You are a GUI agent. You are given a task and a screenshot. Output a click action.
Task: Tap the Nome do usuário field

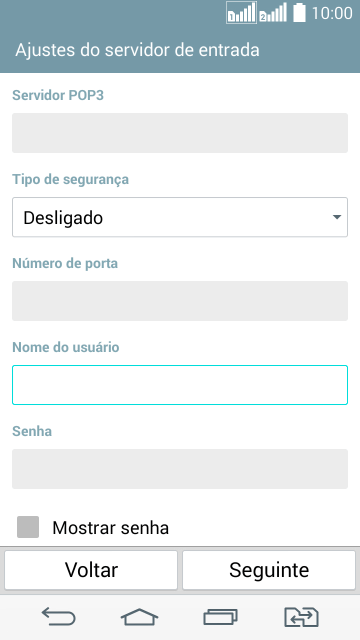tap(180, 385)
